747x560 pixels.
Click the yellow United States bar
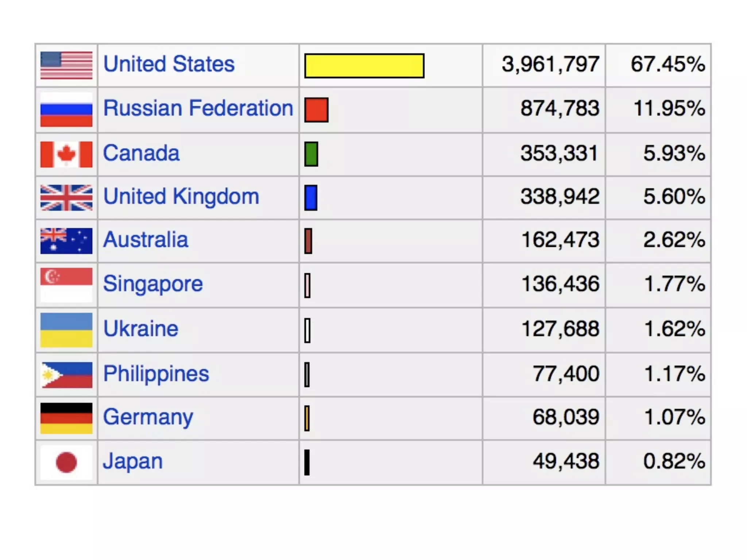point(364,66)
